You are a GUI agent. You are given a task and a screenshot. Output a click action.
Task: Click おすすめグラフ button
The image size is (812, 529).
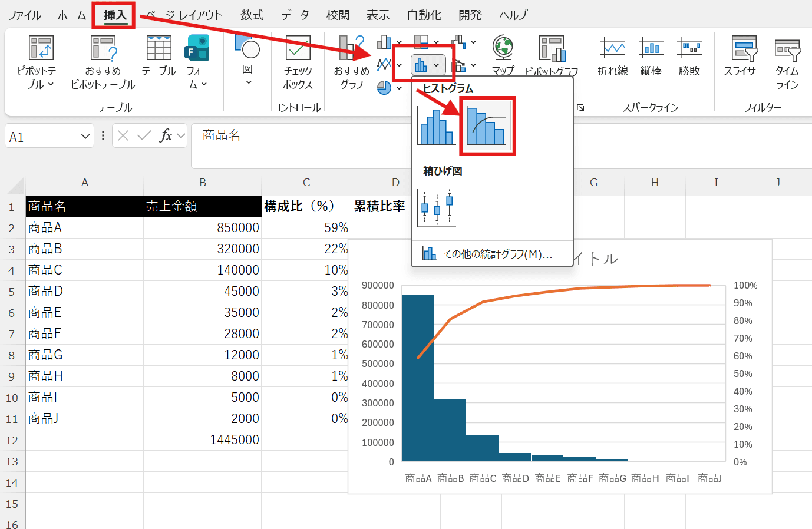(351, 62)
